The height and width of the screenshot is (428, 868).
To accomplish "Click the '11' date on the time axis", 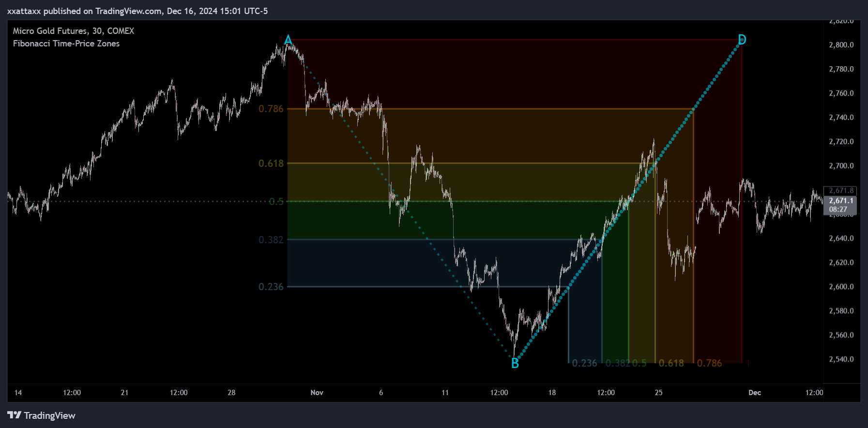I will 445,393.
